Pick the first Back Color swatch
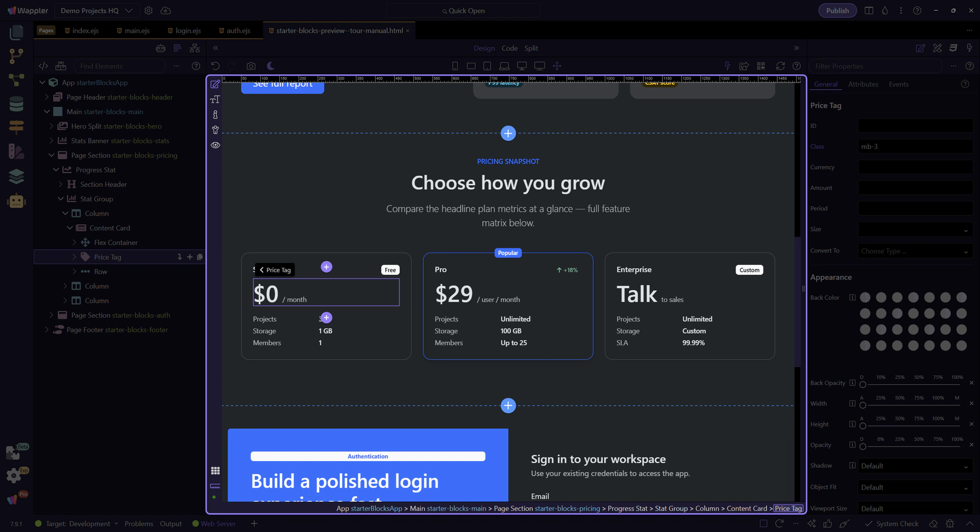 pyautogui.click(x=865, y=297)
